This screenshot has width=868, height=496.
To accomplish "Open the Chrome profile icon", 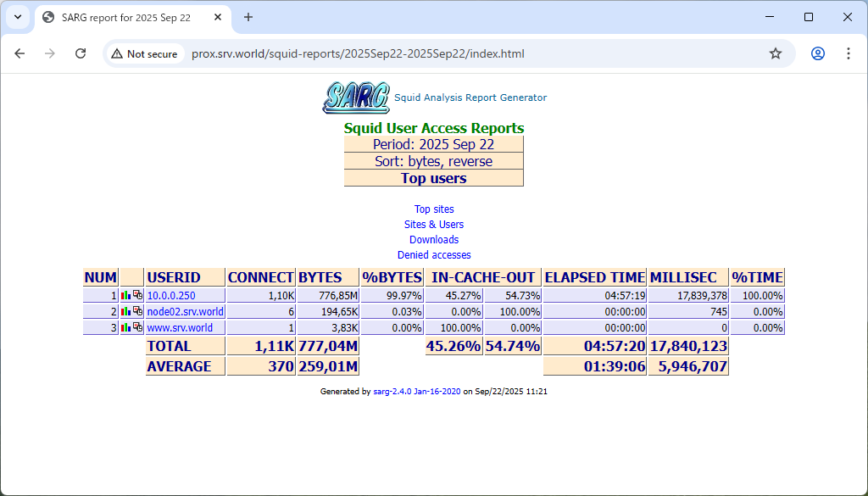I will click(x=818, y=53).
